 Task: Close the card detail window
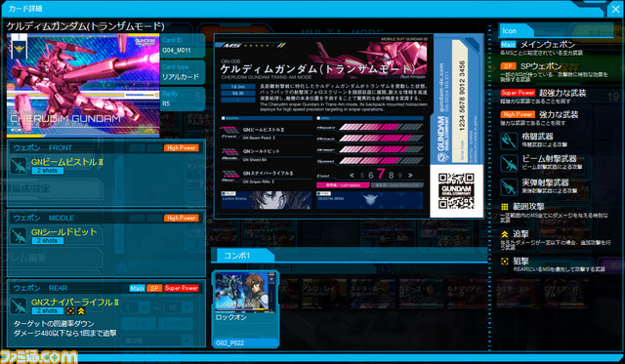click(x=616, y=9)
